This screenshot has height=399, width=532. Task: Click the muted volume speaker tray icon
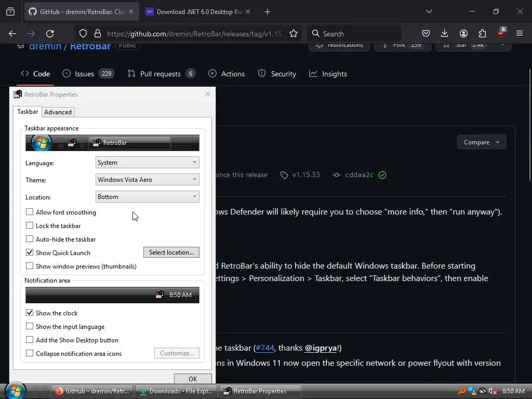(x=493, y=391)
